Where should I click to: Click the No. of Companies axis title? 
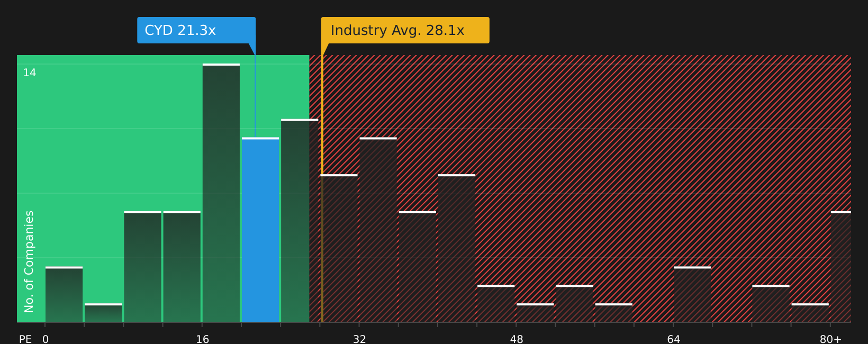pos(29,261)
